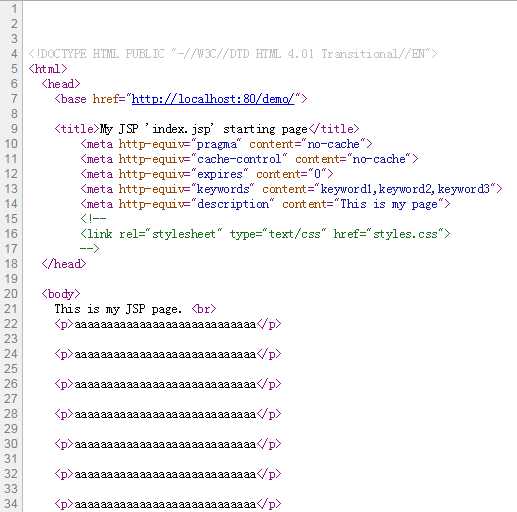This screenshot has width=517, height=512.
Task: Click the expires attribute value on line 12
Action: tap(220, 174)
